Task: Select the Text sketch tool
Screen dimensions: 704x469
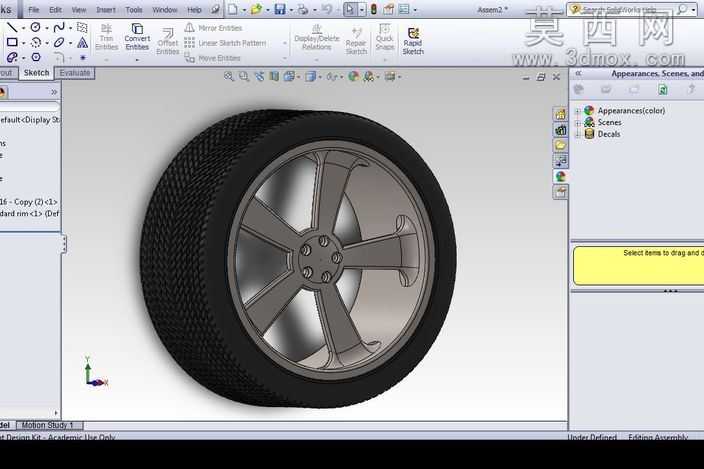Action: coord(82,43)
